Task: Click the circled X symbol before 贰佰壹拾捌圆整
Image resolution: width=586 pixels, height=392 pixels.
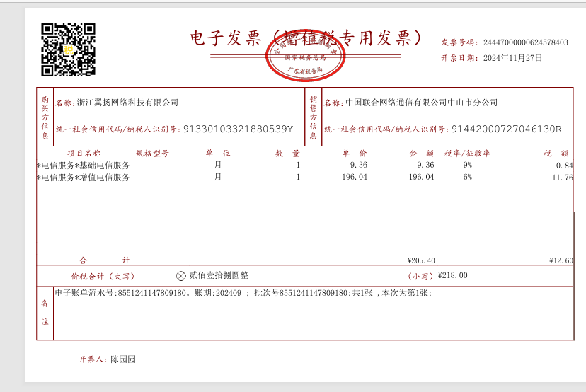Action: point(181,275)
